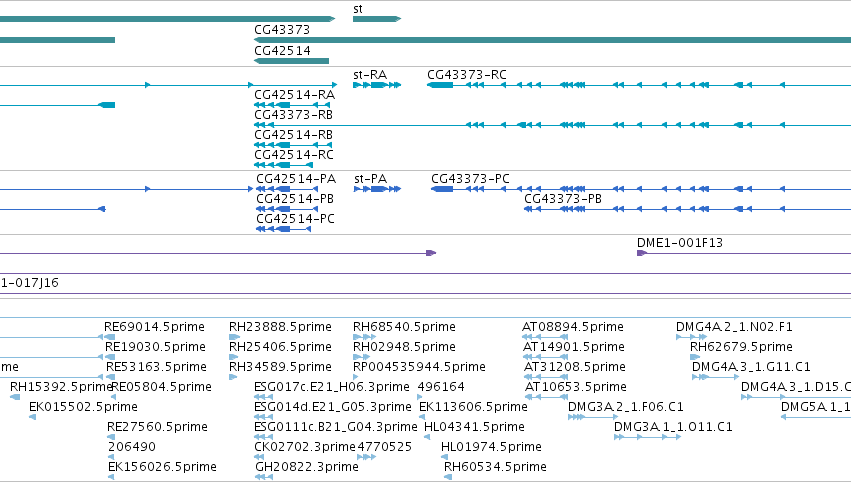Select the 496164 feature label
Viewport: 851px width, 482px height.
coord(441,388)
